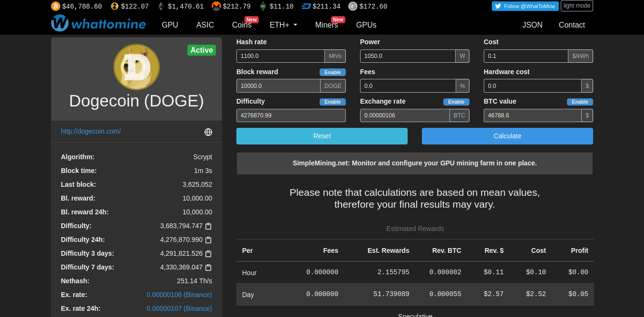
Task: Copy the current Difficulty value via clipboard icon
Action: [208, 226]
